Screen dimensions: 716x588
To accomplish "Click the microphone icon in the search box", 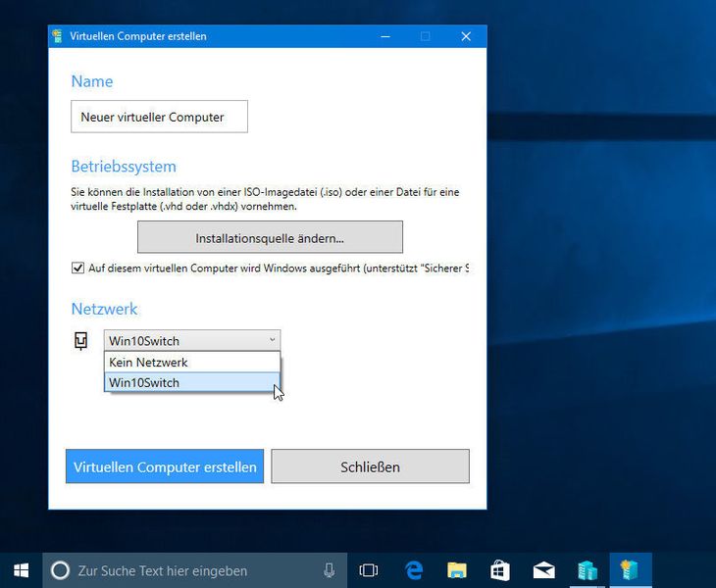I will tap(329, 570).
